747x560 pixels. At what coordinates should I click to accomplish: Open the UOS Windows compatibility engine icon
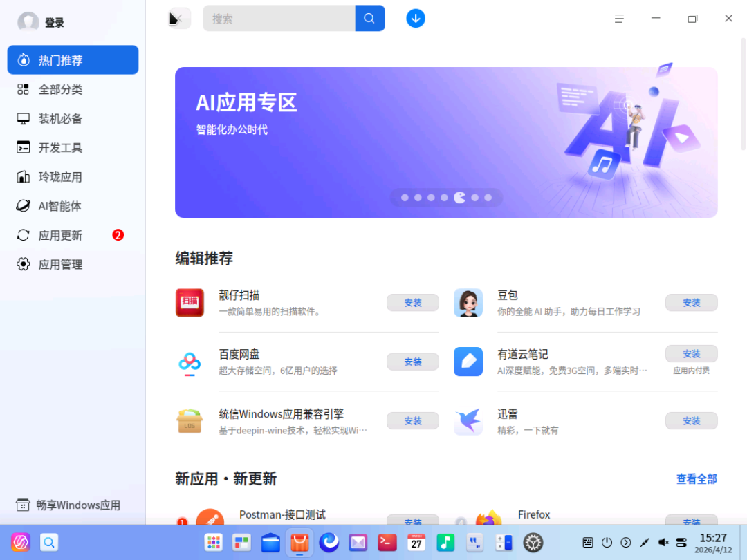[x=190, y=422]
